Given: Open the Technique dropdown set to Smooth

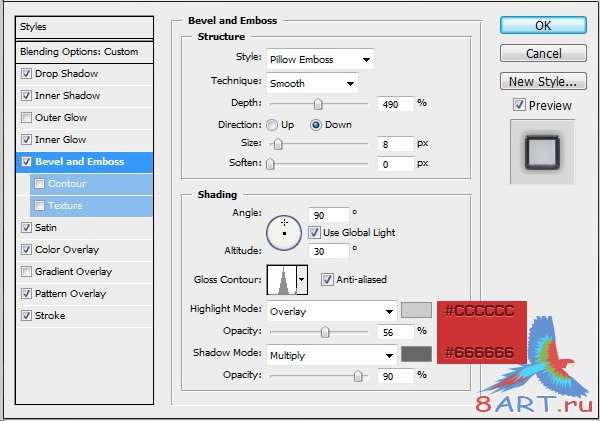Looking at the screenshot, I should click(311, 83).
